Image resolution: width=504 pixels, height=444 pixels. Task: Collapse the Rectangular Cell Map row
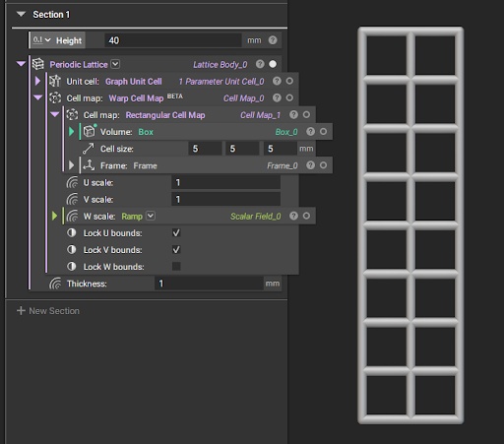pyautogui.click(x=55, y=114)
